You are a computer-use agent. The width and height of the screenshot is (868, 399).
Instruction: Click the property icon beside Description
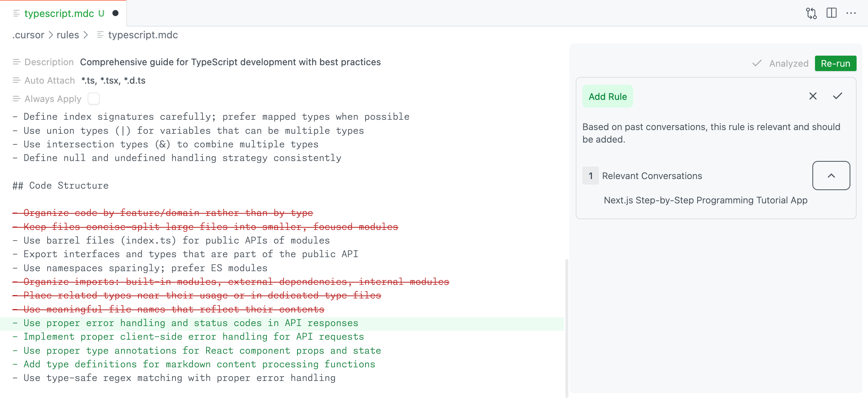16,62
